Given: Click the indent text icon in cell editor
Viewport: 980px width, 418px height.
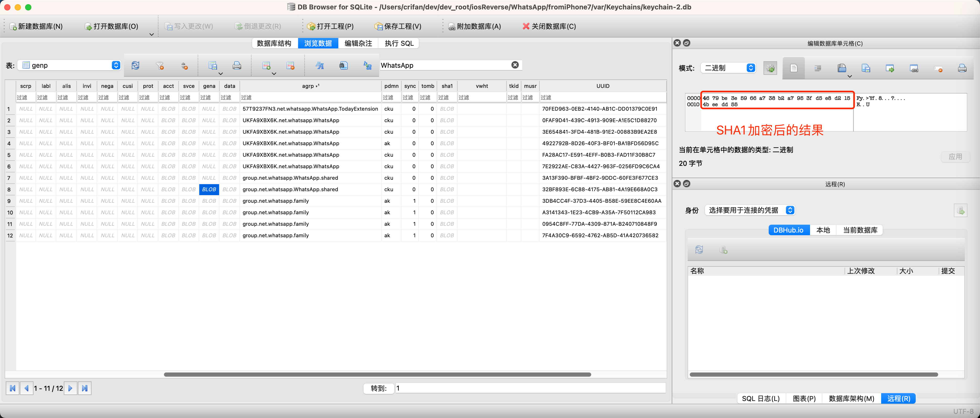Looking at the screenshot, I should tap(818, 68).
